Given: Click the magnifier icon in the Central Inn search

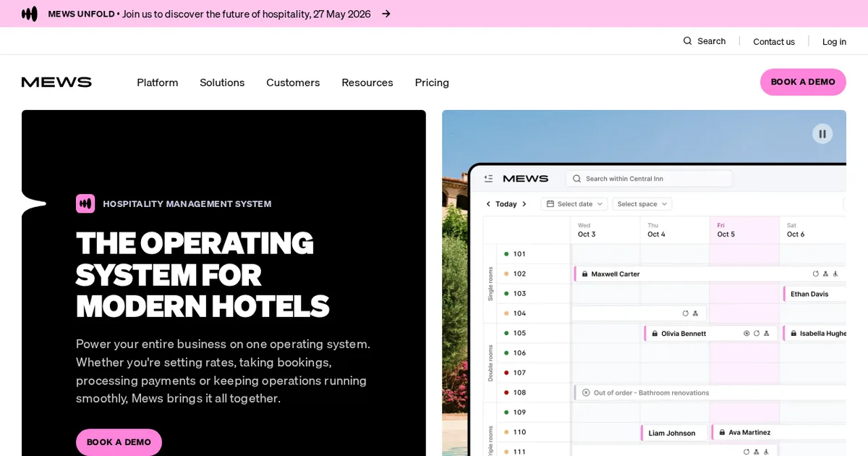Looking at the screenshot, I should [577, 178].
